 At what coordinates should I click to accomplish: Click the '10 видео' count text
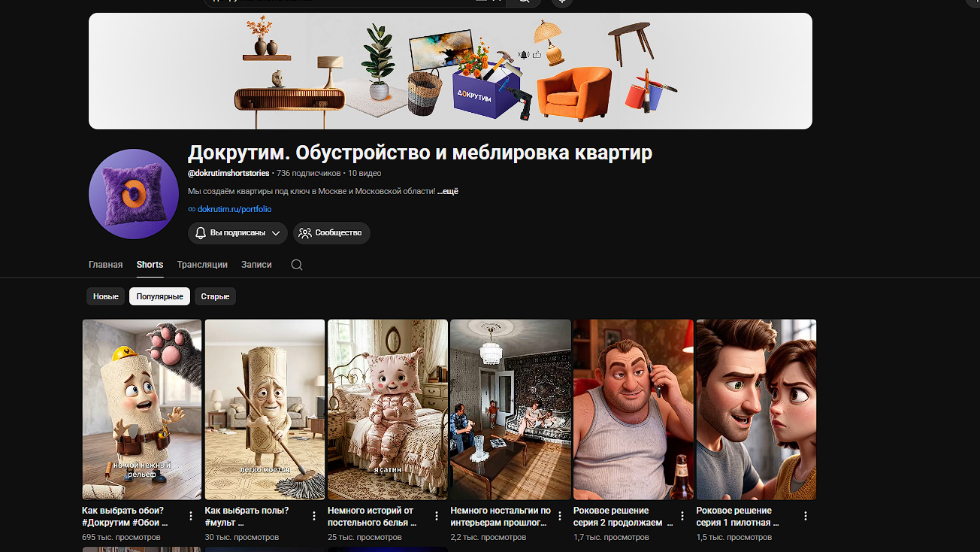click(x=364, y=174)
